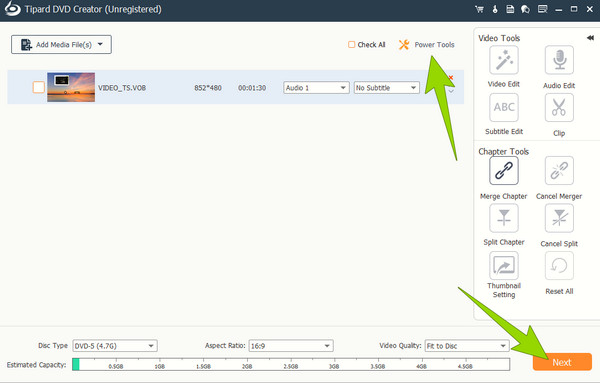This screenshot has height=383, width=600.
Task: Click the register key icon in title bar
Action: (x=495, y=9)
